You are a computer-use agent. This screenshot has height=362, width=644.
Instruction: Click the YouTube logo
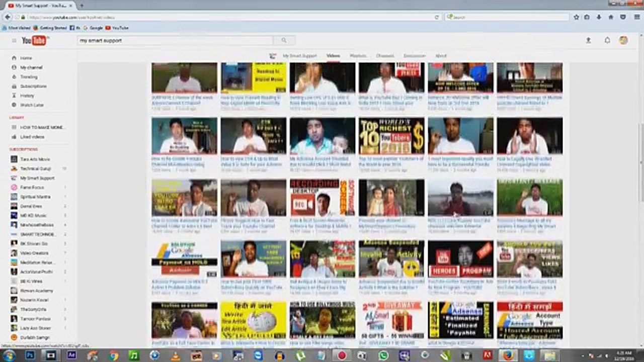(35, 41)
